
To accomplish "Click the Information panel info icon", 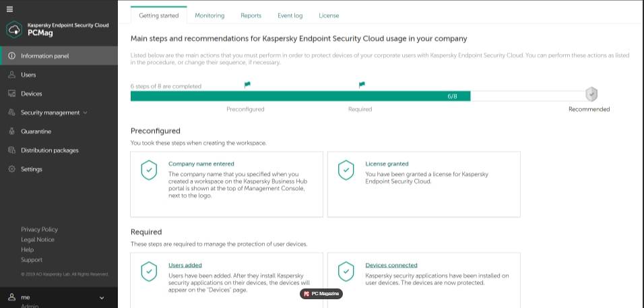I will 12,56.
